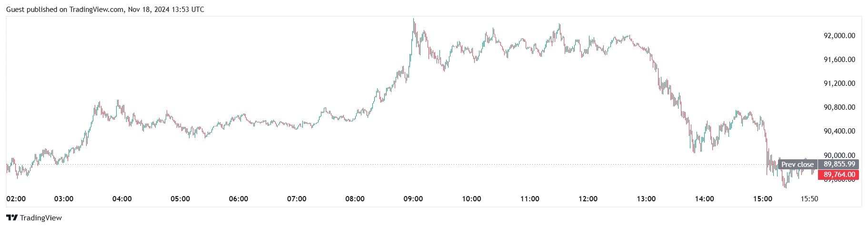
Task: Click the 92,000.00 price scale label
Action: pyautogui.click(x=839, y=36)
